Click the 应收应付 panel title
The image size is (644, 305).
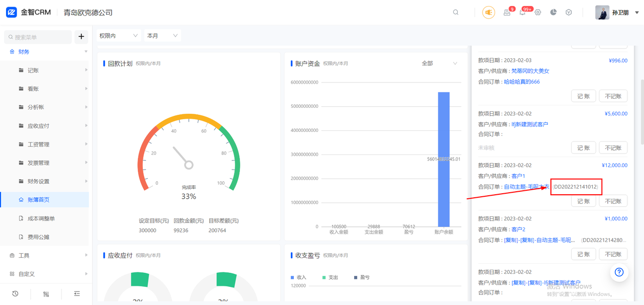coord(120,256)
